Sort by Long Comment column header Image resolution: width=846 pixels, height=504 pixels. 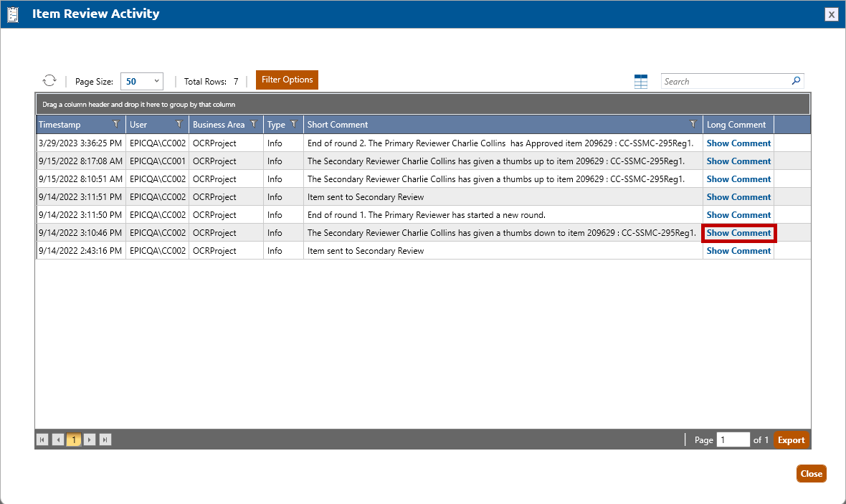(x=736, y=125)
